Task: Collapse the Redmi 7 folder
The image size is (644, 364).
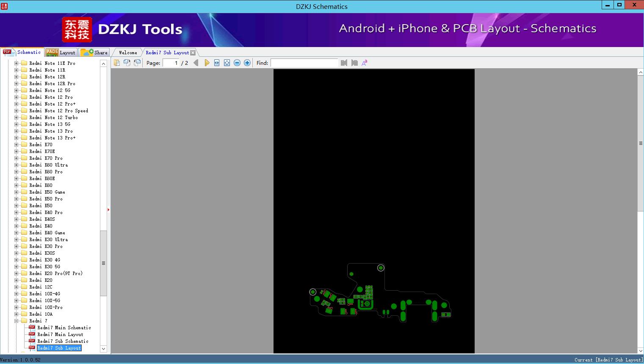Action: click(x=16, y=321)
